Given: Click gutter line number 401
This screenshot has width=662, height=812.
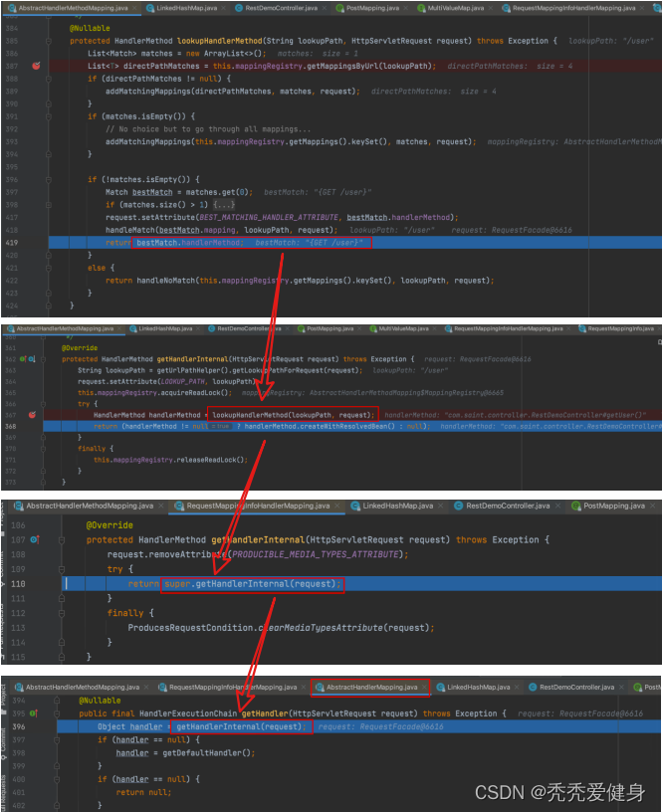Looking at the screenshot, I should 19,792.
